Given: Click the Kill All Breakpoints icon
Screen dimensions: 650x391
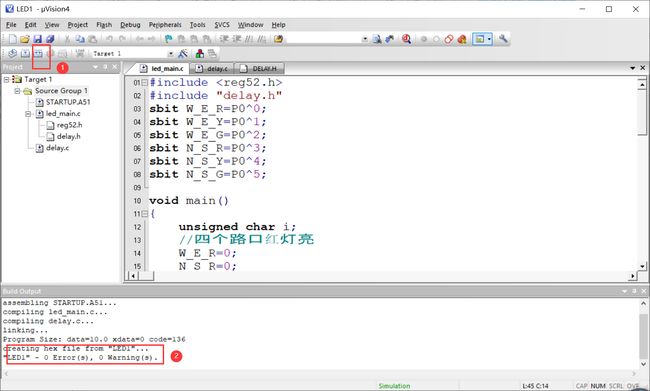Looking at the screenshot, I should [461, 39].
